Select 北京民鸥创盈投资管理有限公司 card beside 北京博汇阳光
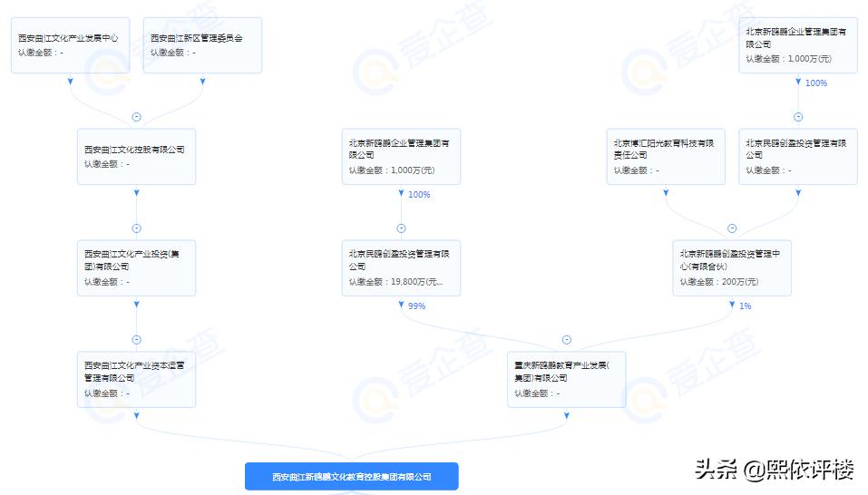868x495 pixels. [798, 157]
